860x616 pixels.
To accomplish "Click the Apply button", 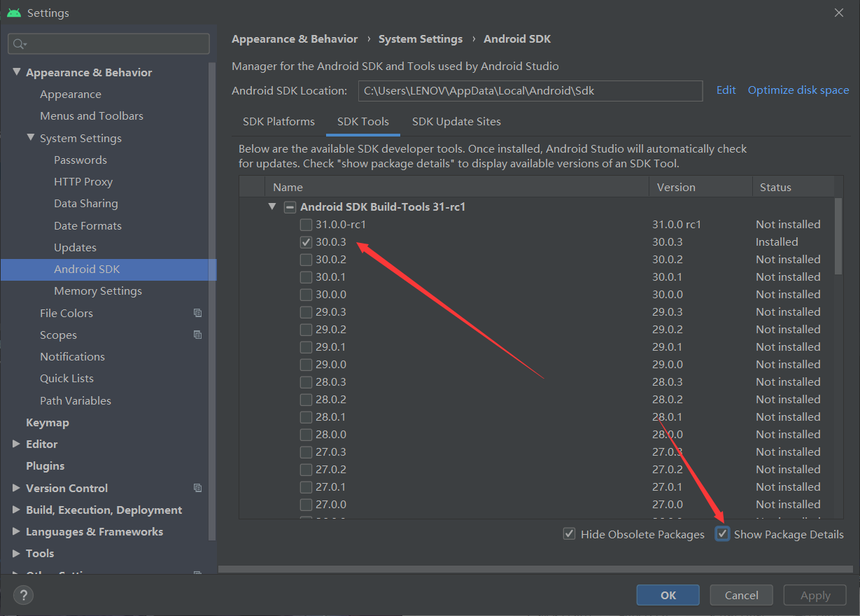I will coord(815,595).
